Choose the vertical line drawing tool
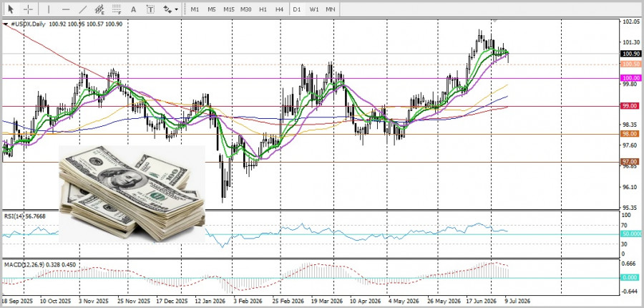 tap(49, 9)
